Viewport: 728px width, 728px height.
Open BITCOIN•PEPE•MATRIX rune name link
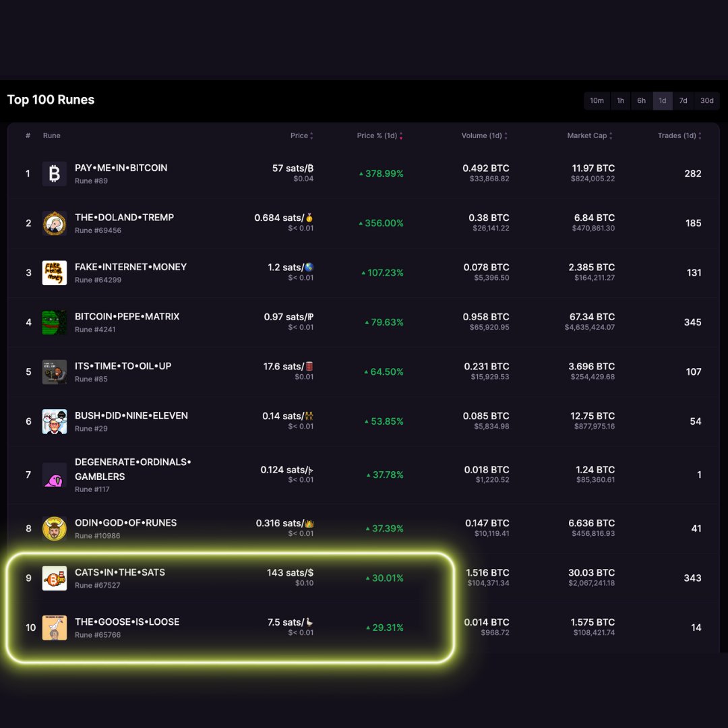pyautogui.click(x=127, y=317)
